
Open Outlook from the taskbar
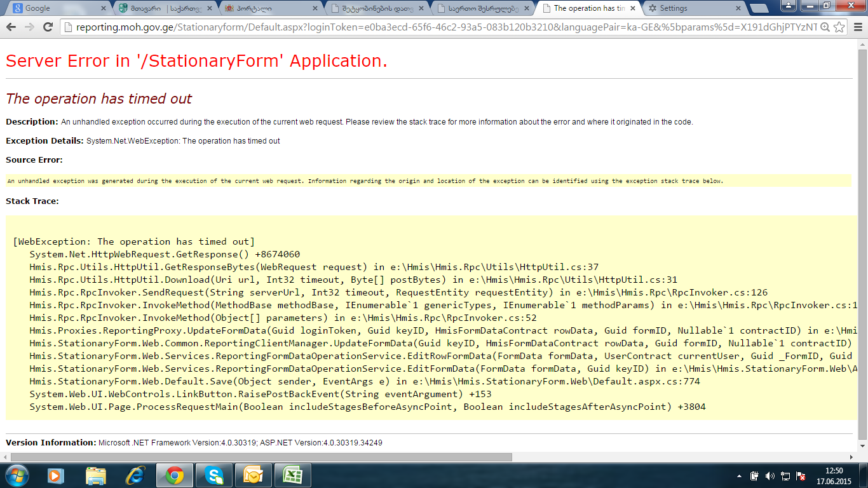click(253, 475)
